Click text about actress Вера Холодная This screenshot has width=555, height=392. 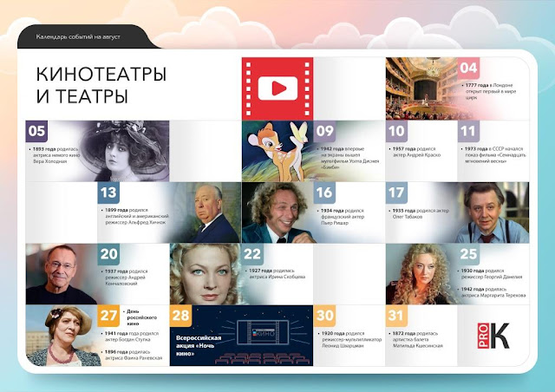55,155
